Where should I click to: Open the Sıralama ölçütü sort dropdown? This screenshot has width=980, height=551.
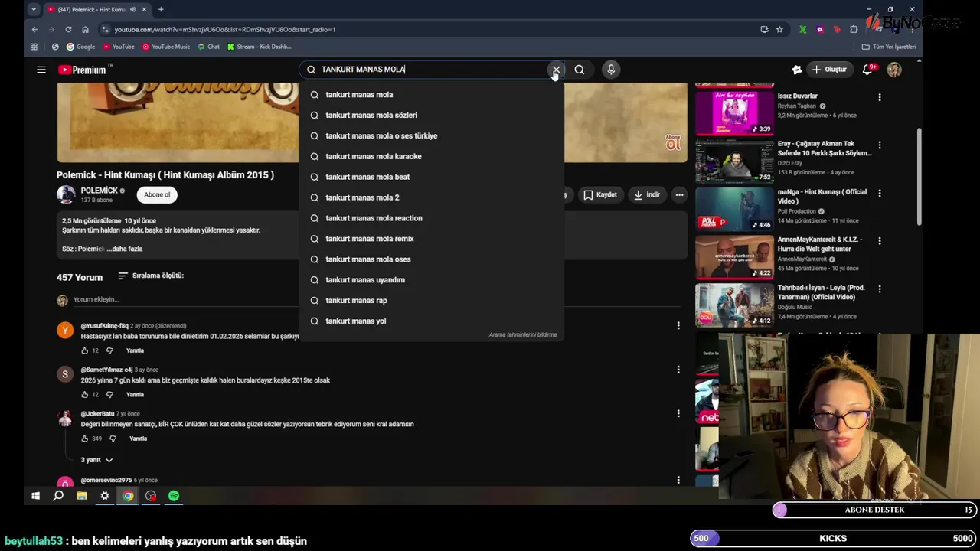point(151,275)
